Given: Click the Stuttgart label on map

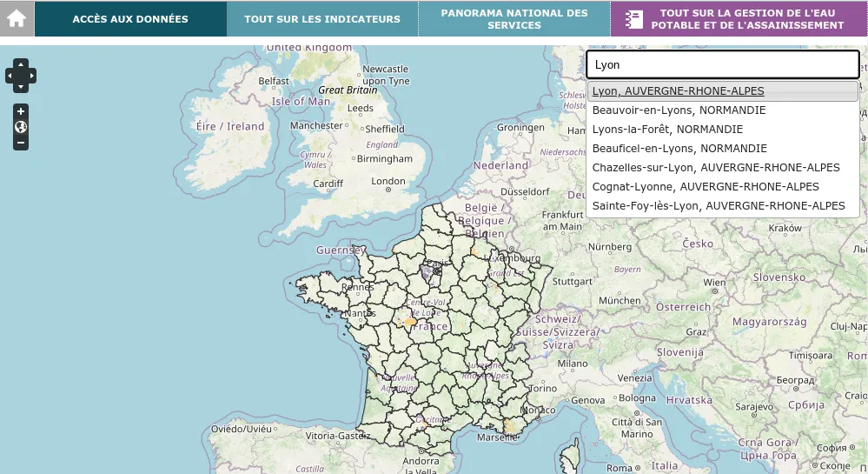Looking at the screenshot, I should click(573, 282).
